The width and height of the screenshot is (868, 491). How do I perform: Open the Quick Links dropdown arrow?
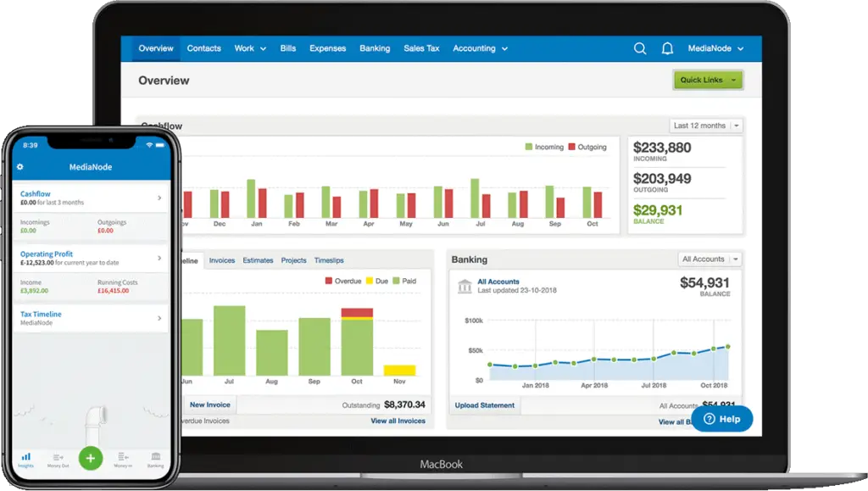[733, 81]
